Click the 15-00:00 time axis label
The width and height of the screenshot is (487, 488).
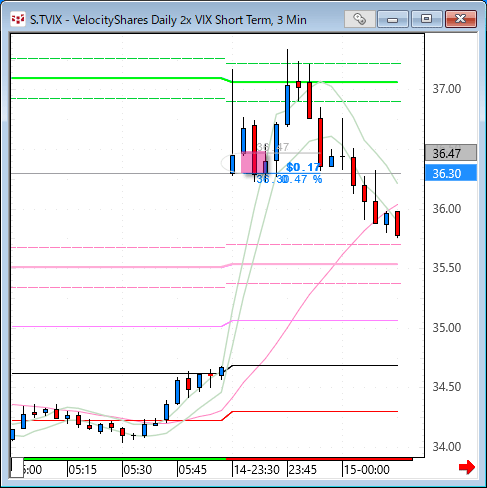point(367,470)
